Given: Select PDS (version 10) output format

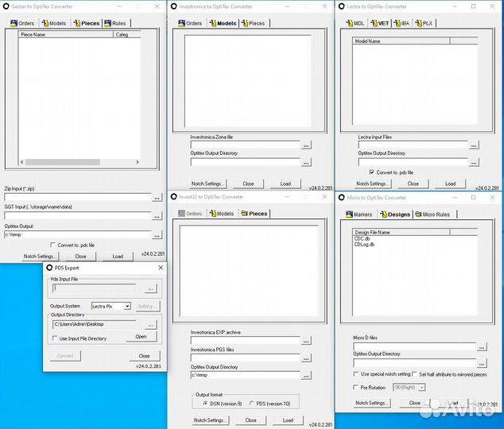Looking at the screenshot, I should click(x=252, y=404).
